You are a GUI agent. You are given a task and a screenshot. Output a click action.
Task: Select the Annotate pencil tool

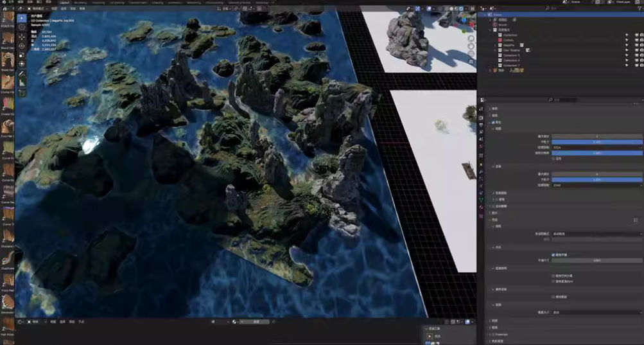(x=22, y=74)
